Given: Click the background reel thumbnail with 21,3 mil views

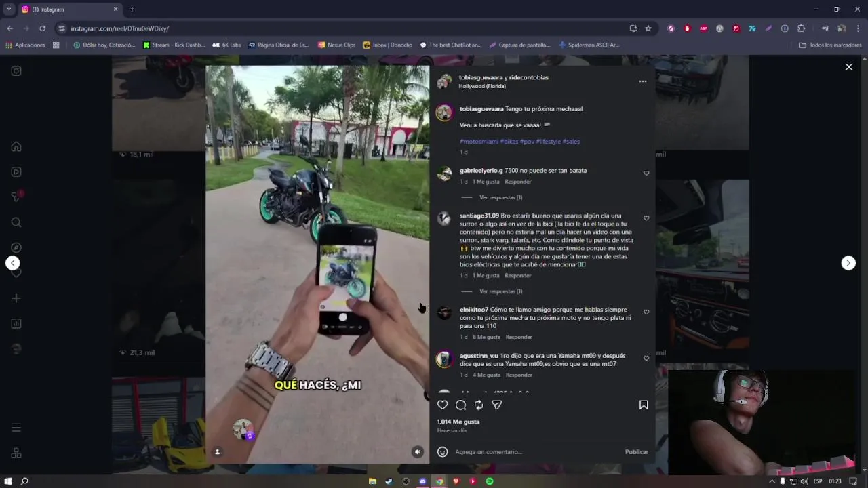Looking at the screenshot, I should pyautogui.click(x=159, y=271).
